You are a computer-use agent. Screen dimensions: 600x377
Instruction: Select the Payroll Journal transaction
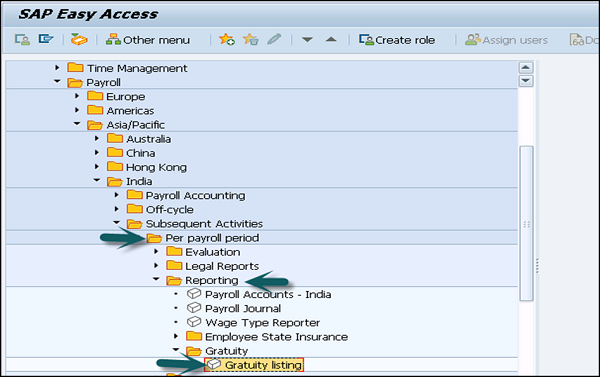click(233, 308)
